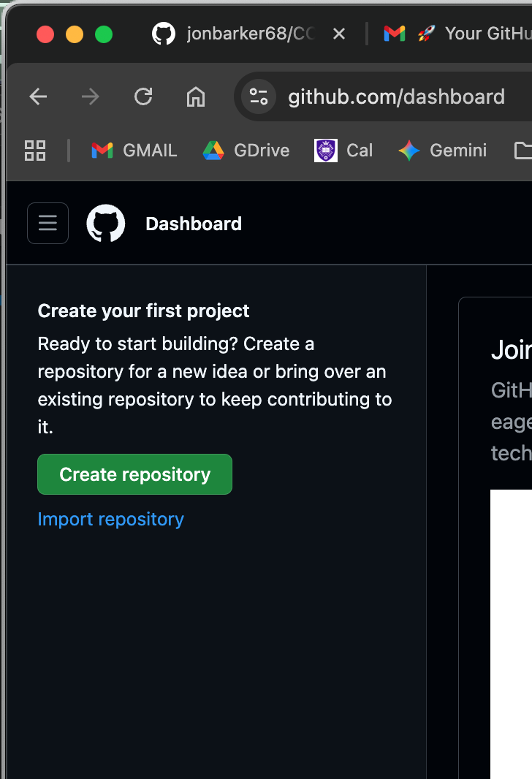
Task: Click the browser forward arrow
Action: point(91,96)
